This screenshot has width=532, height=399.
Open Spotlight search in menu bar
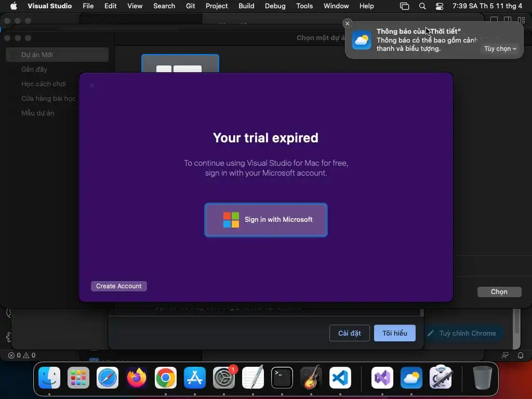click(x=422, y=6)
